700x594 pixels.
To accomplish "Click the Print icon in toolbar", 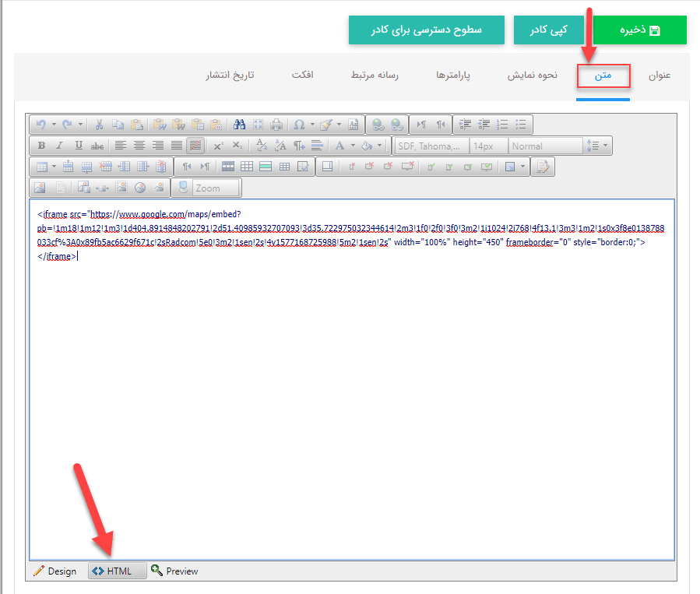I will point(276,125).
